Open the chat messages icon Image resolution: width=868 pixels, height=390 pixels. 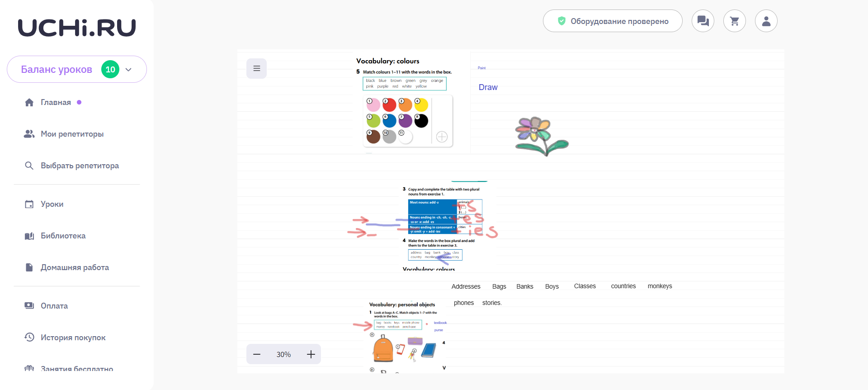703,21
